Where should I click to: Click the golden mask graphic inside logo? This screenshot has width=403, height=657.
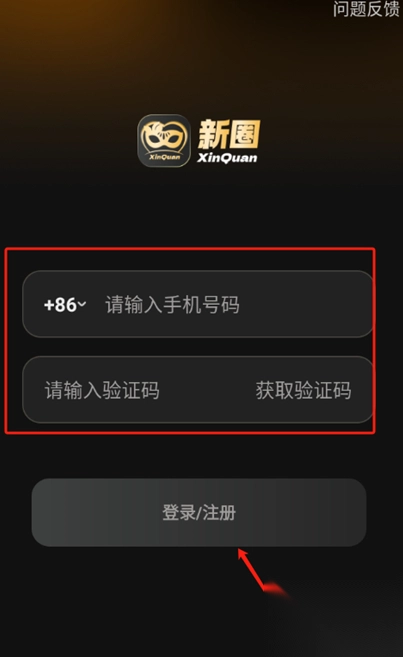click(164, 137)
